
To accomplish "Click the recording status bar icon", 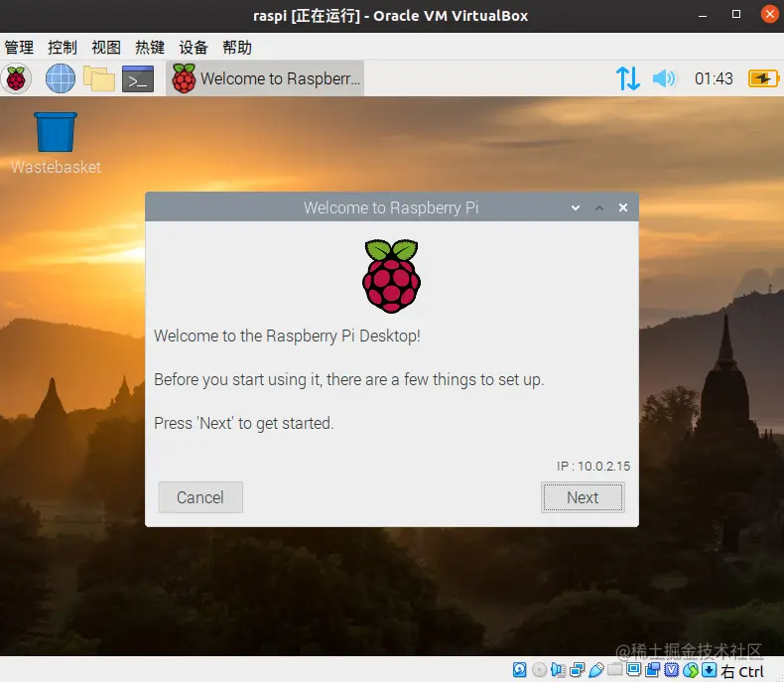I will 652,669.
